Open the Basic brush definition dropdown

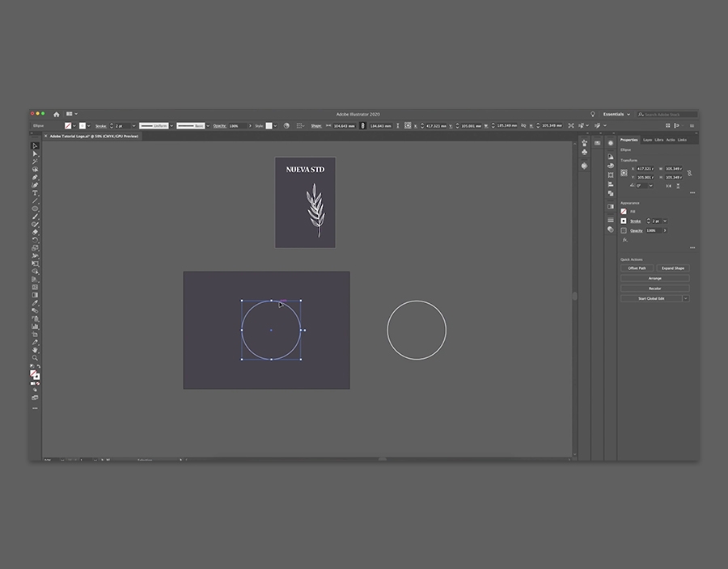pos(208,125)
